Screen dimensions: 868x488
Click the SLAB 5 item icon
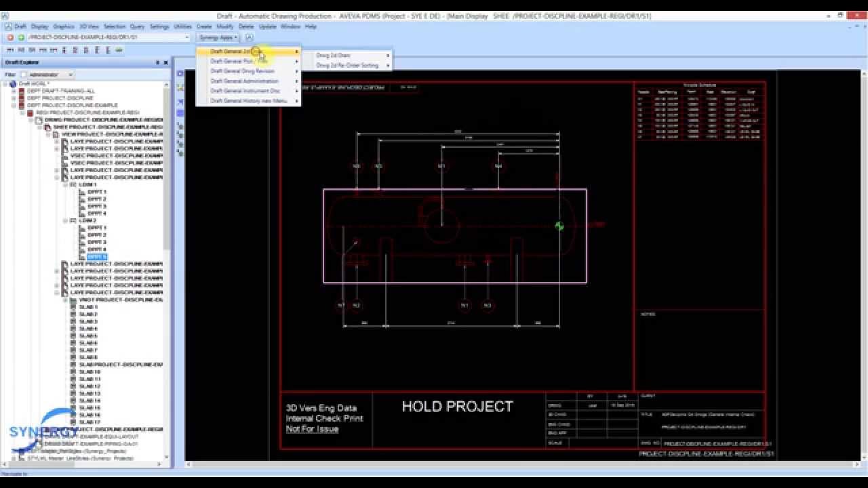click(x=73, y=336)
